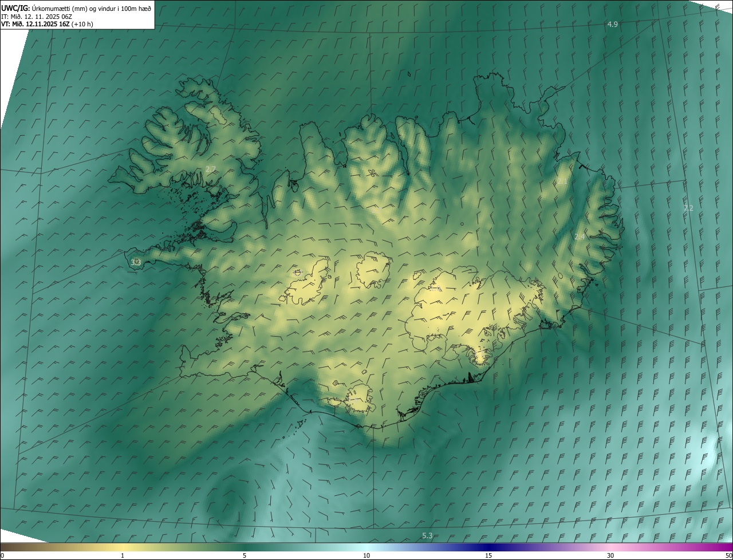
Task: Click the colour scale tick labelled 10
Action: point(366,555)
